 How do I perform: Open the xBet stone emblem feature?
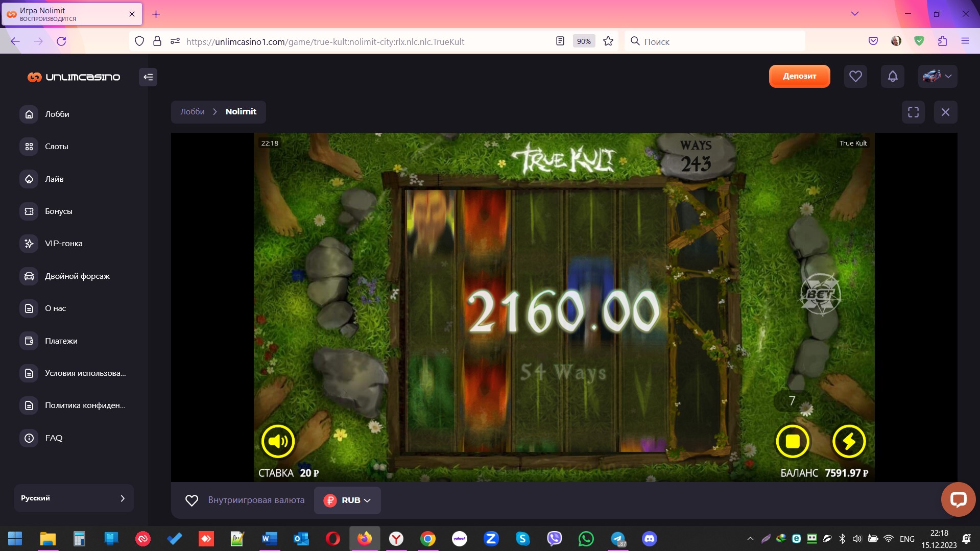[820, 294]
